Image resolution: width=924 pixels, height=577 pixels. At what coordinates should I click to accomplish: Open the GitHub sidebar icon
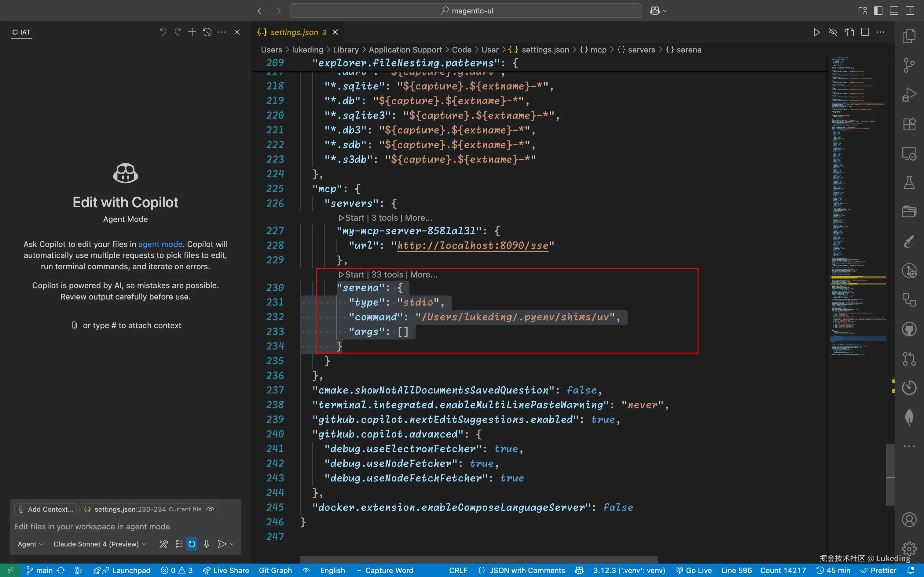(x=909, y=329)
